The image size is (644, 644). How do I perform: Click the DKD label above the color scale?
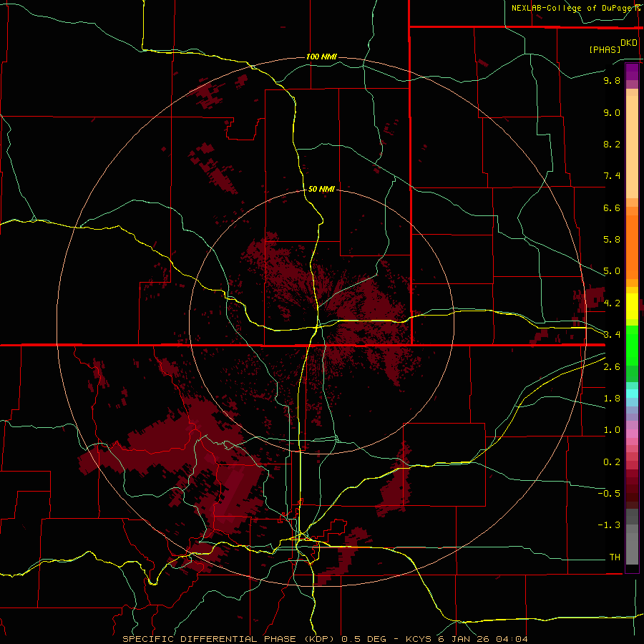629,43
